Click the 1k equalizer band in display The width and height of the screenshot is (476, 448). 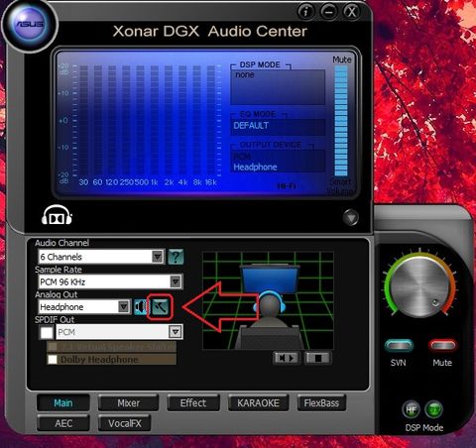tap(155, 122)
